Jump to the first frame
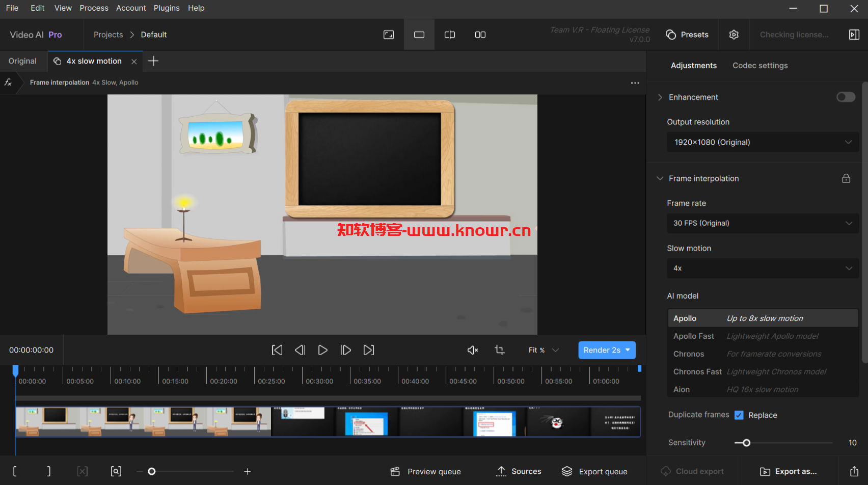This screenshot has width=868, height=485. [x=277, y=350]
